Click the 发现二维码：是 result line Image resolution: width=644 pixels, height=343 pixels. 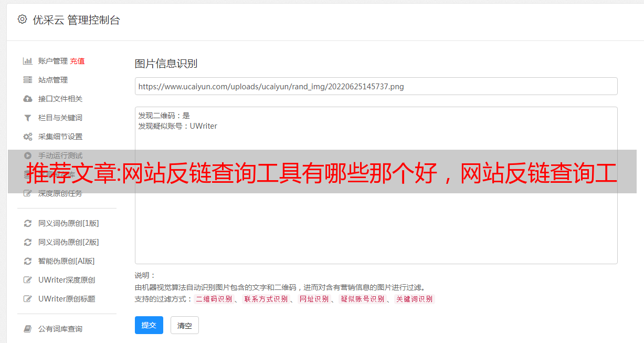pyautogui.click(x=164, y=116)
